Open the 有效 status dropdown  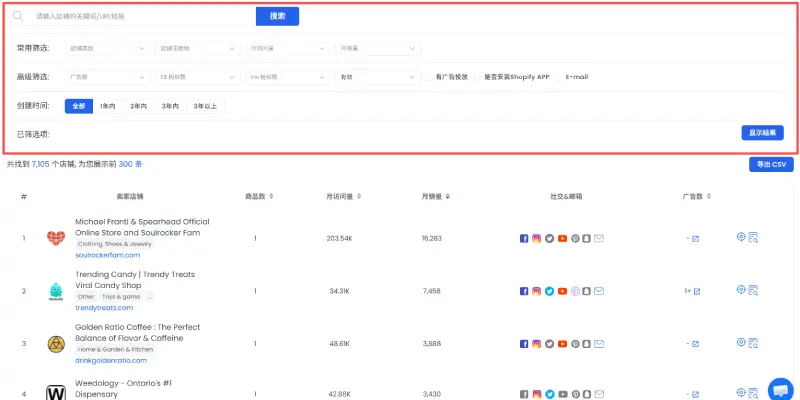pos(378,77)
